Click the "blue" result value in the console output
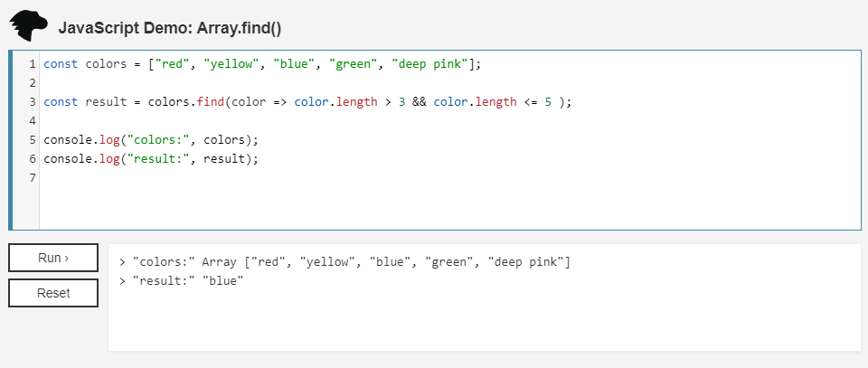The image size is (868, 368). tap(223, 281)
